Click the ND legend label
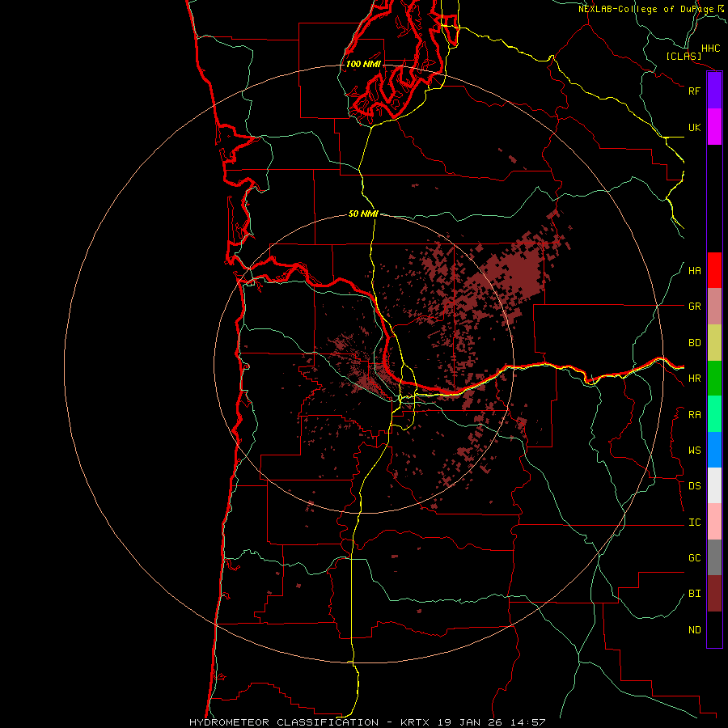The width and height of the screenshot is (728, 728). 695,630
